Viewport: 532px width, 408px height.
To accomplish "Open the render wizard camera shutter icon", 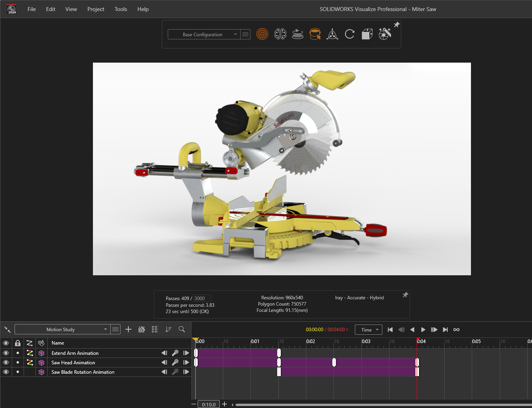I will point(385,34).
